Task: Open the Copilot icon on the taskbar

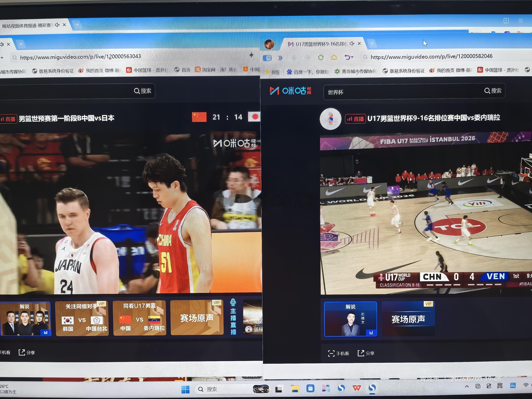Action: 326,388
